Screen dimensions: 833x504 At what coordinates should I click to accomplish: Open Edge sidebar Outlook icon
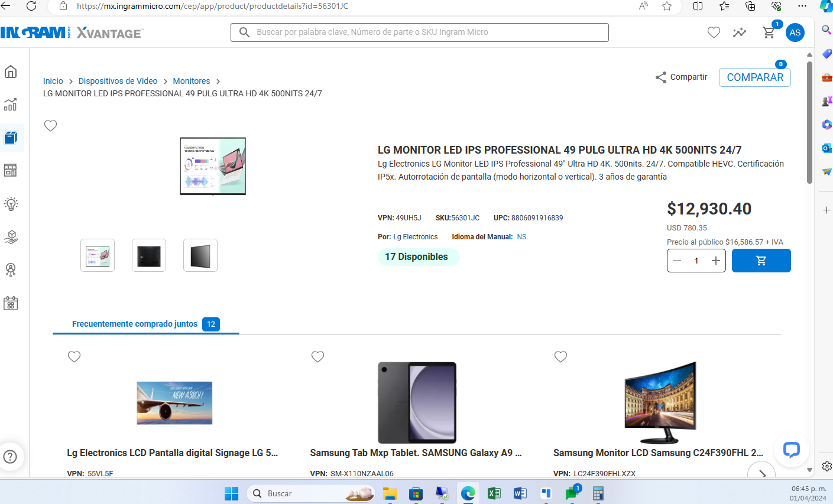[826, 148]
